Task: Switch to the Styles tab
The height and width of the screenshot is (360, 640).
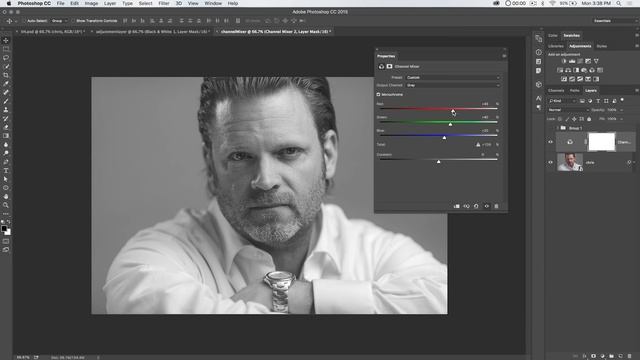Action: (x=602, y=46)
